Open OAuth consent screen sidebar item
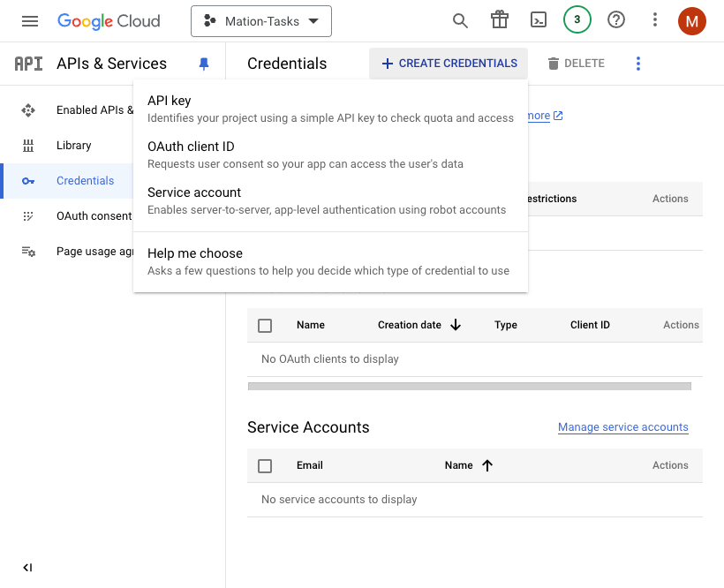This screenshot has height=588, width=724. tap(68, 216)
